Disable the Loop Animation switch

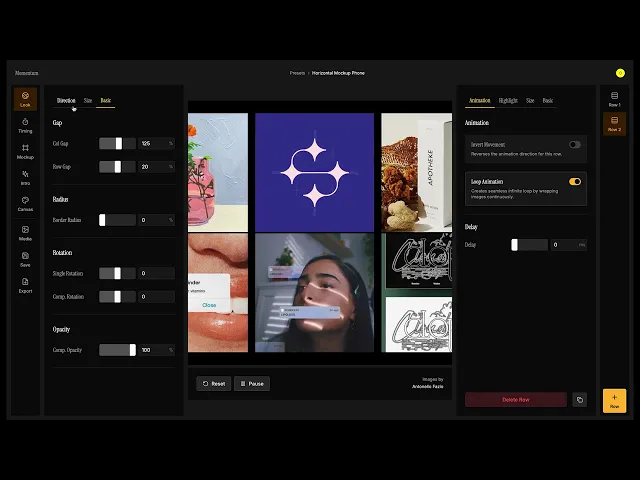[575, 182]
